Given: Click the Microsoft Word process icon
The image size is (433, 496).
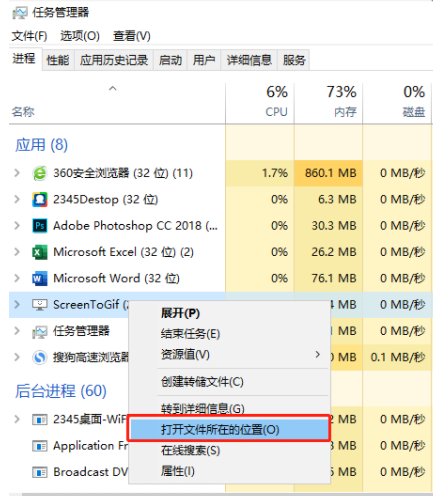Looking at the screenshot, I should (x=40, y=279).
